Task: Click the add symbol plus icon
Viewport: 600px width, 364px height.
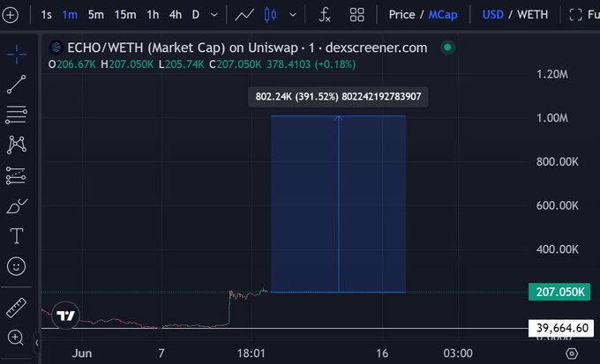Action: coord(10,15)
